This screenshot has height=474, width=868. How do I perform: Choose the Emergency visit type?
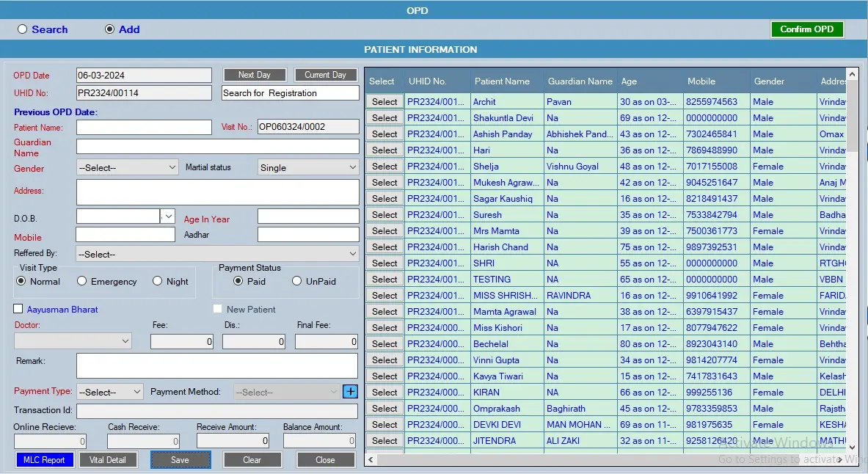(82, 281)
